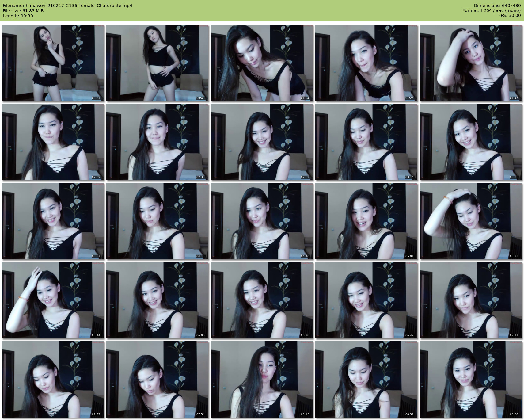
Task: Click the FPS 30.00 label
Action: (x=509, y=15)
